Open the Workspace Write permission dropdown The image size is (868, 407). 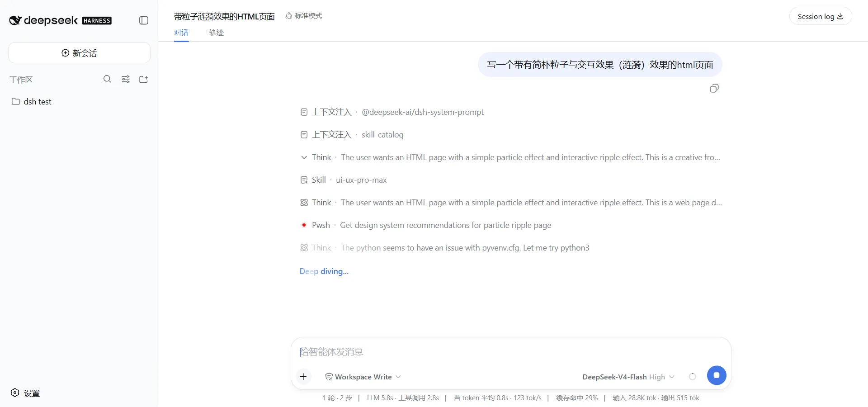click(x=363, y=377)
